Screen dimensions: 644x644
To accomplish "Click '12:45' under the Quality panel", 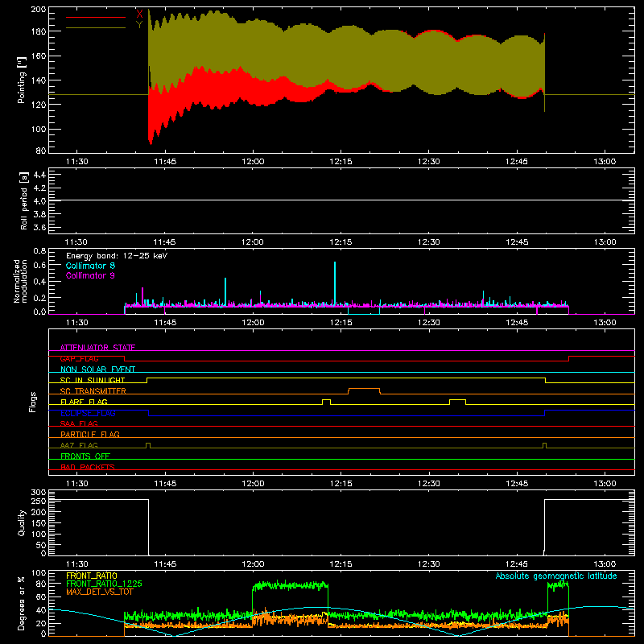I will click(517, 564).
